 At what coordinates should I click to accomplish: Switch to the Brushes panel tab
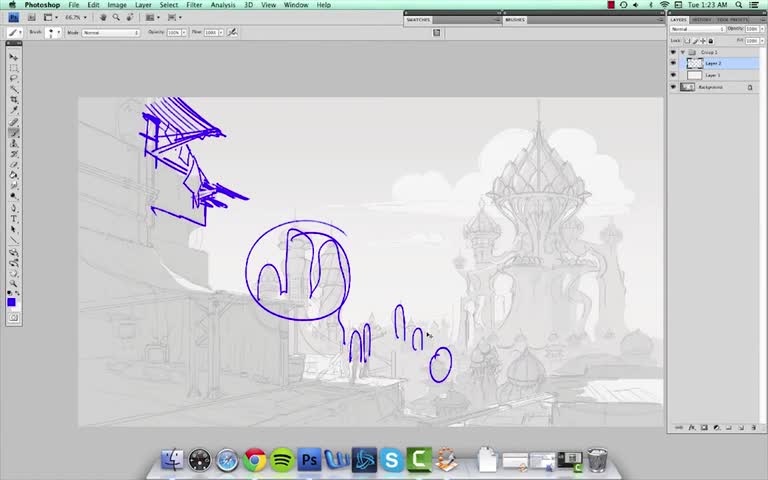[x=515, y=20]
